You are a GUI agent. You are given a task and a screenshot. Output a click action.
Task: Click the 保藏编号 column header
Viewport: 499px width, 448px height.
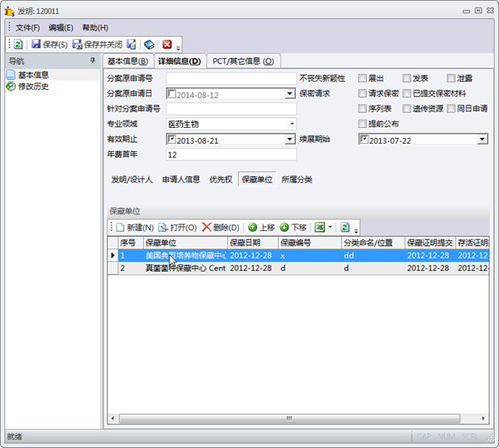(309, 243)
